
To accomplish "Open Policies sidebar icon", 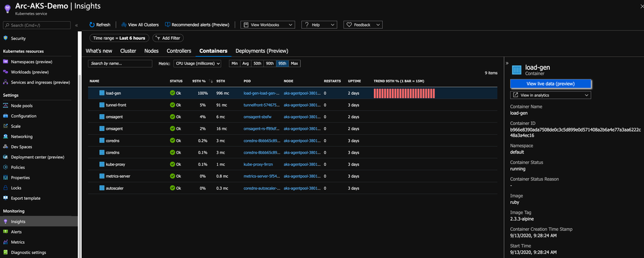I will coord(6,167).
